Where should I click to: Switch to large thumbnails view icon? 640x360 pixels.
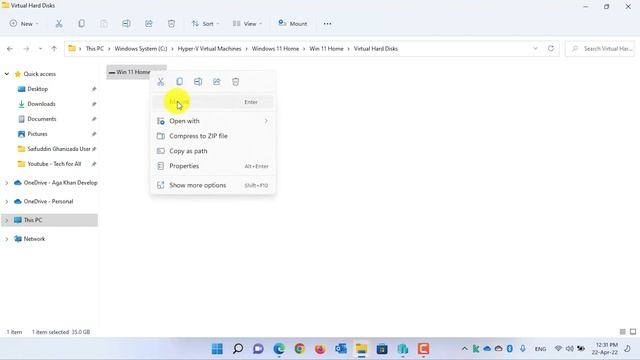point(633,332)
